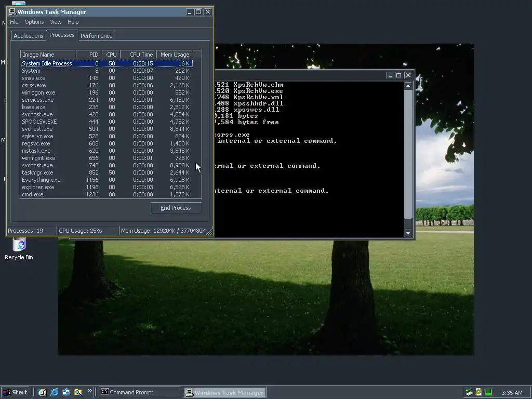Select sqlservr.exe process

pyautogui.click(x=107, y=137)
